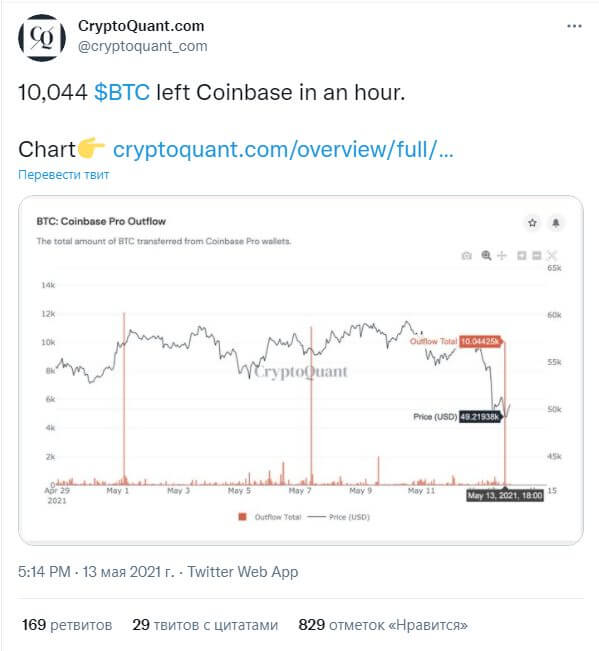The height and width of the screenshot is (651, 599).
Task: Click the red Outflow Total legend swatch
Action: point(242,517)
